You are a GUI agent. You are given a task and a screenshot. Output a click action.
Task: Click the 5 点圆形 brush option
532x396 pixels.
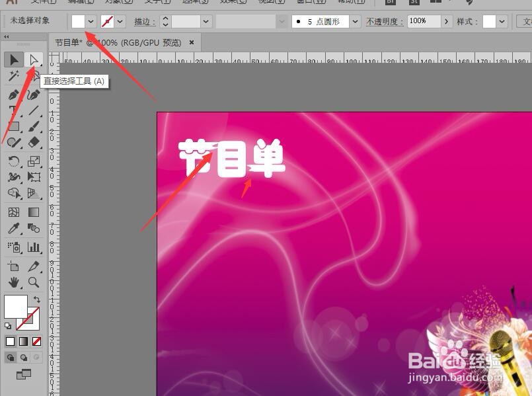point(325,21)
